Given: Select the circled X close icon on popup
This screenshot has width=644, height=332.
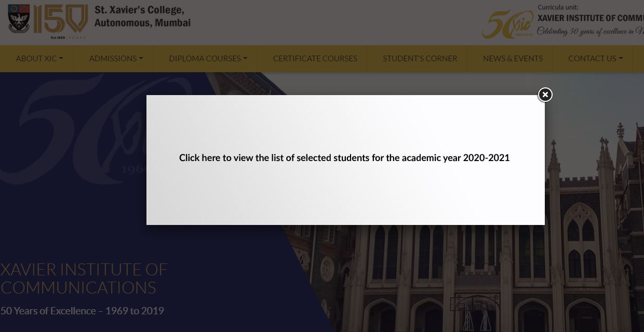Looking at the screenshot, I should [545, 95].
